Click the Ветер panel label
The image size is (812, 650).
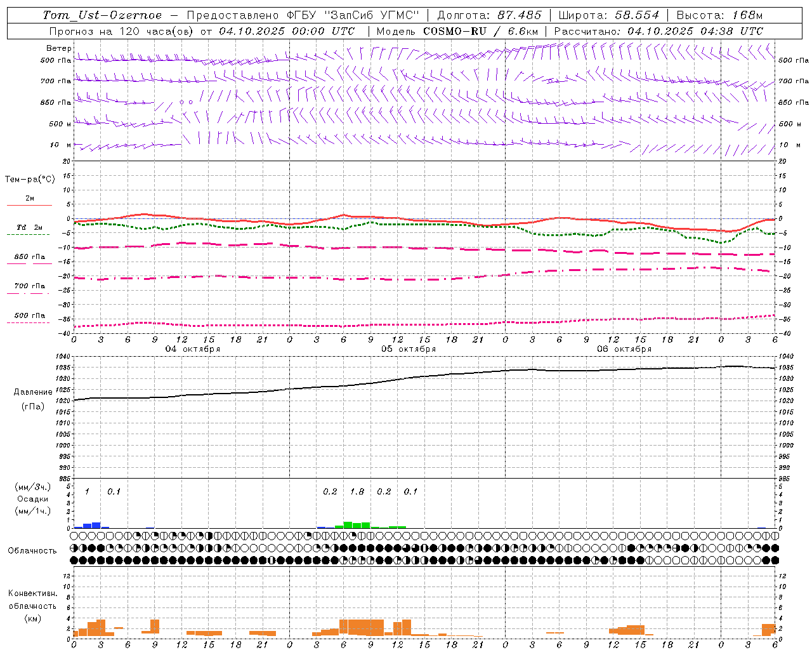tap(58, 48)
